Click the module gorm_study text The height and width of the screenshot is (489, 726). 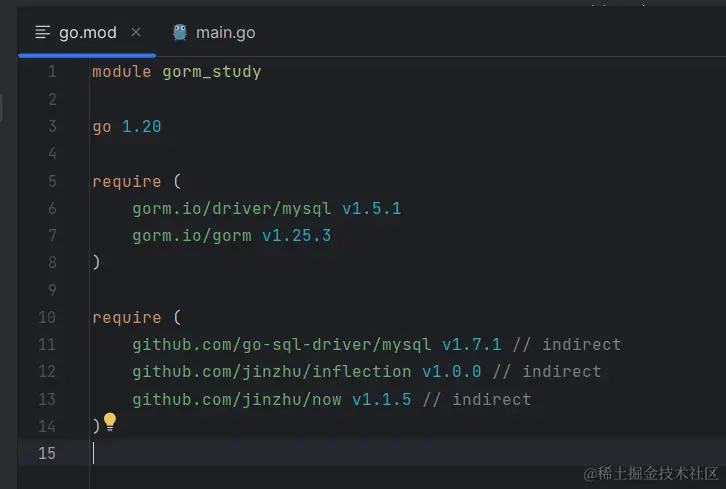176,72
